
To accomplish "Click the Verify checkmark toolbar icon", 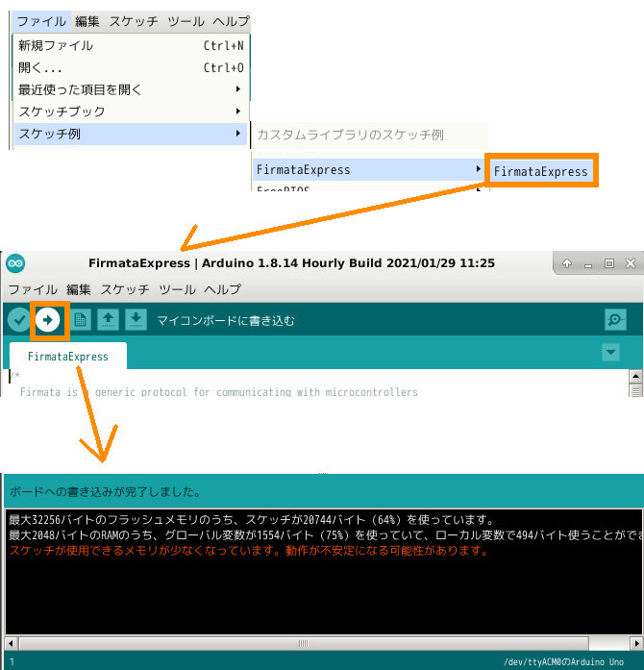I will coord(19,319).
